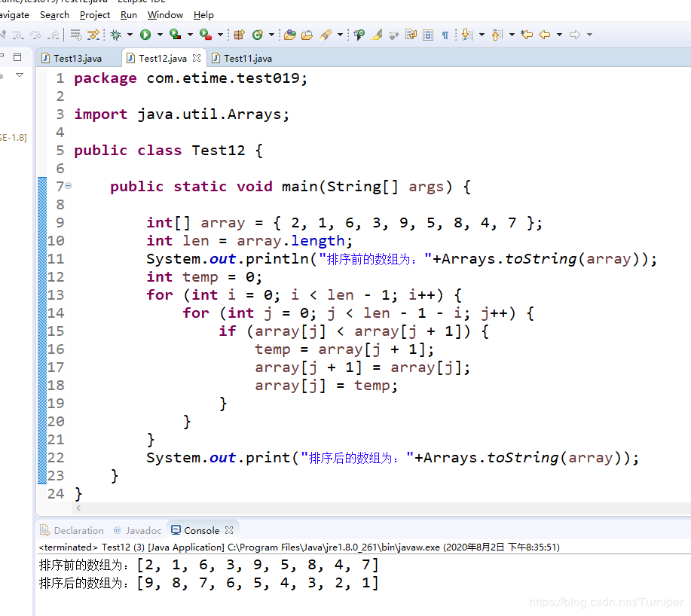Image resolution: width=691 pixels, height=616 pixels.
Task: Go to last edit location
Action: coord(527,35)
